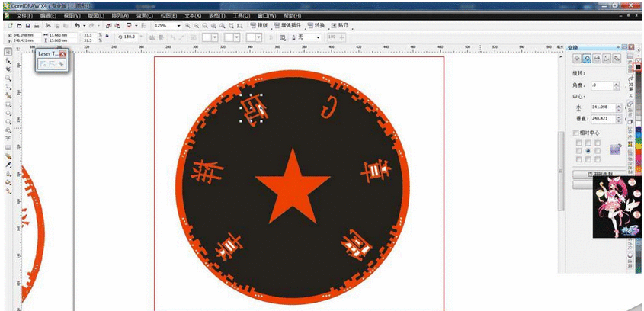Click the Print icon
Screen dimensions: 644x311
tap(37, 25)
